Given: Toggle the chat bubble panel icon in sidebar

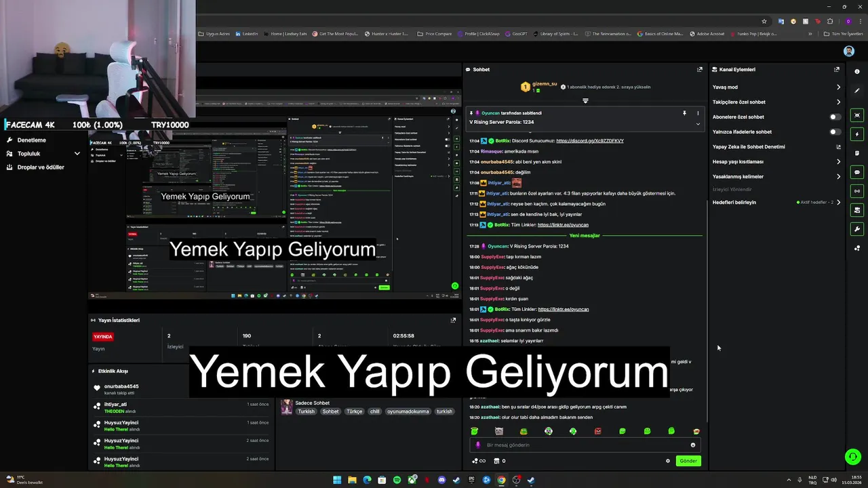Looking at the screenshot, I should pos(857,172).
